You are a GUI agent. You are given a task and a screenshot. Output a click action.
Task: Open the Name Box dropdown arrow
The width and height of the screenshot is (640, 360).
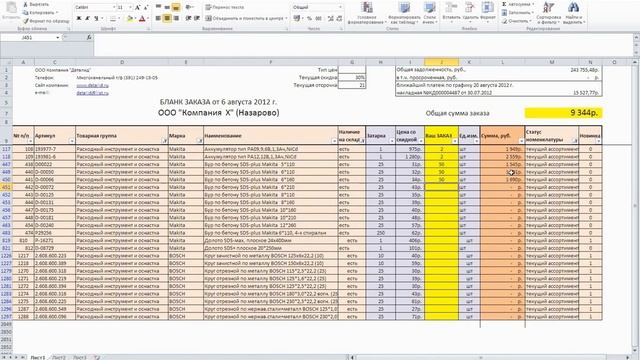pos(58,38)
